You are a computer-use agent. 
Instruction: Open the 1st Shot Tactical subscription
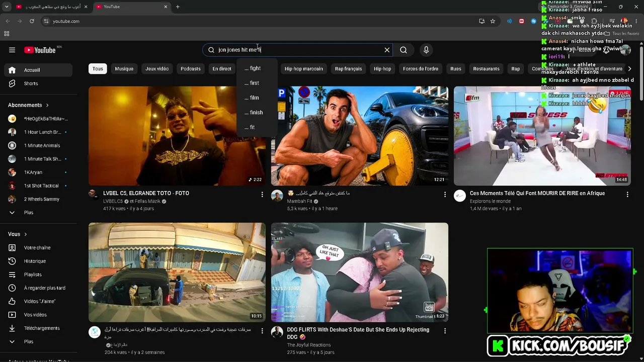(x=38, y=186)
